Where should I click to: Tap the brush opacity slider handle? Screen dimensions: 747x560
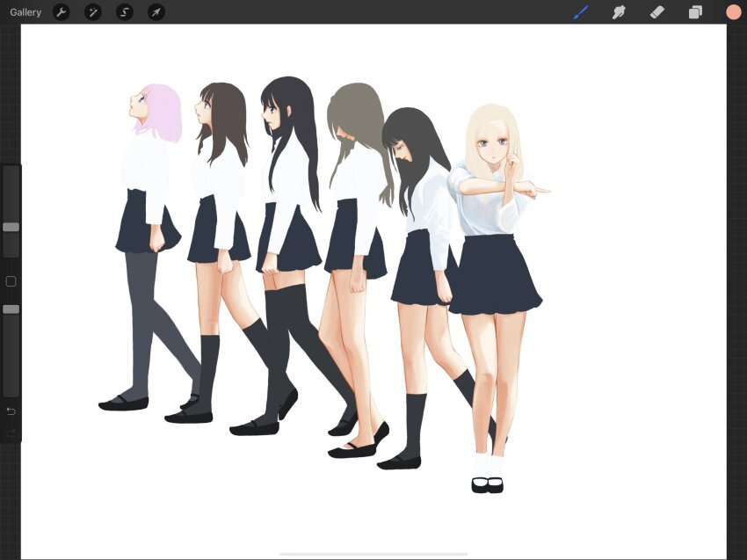click(x=11, y=309)
